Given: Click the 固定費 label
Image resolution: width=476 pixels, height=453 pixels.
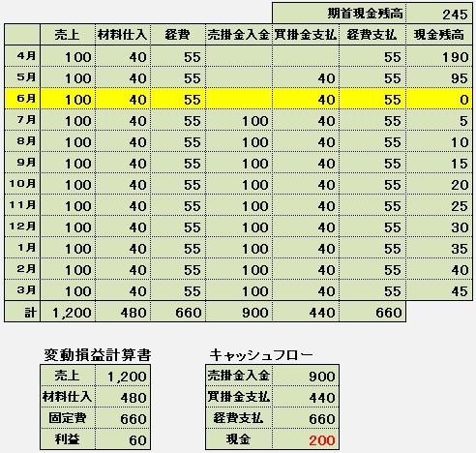Looking at the screenshot, I should pyautogui.click(x=68, y=418).
